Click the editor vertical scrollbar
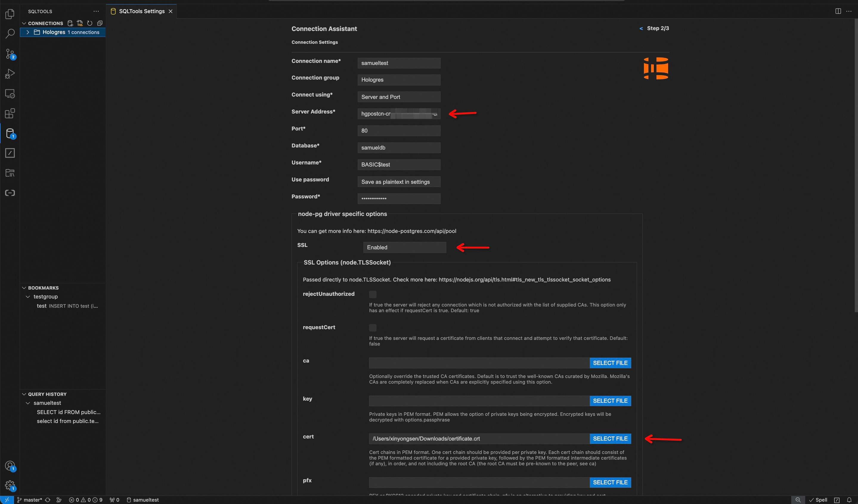This screenshot has height=504, width=858. (x=856, y=165)
